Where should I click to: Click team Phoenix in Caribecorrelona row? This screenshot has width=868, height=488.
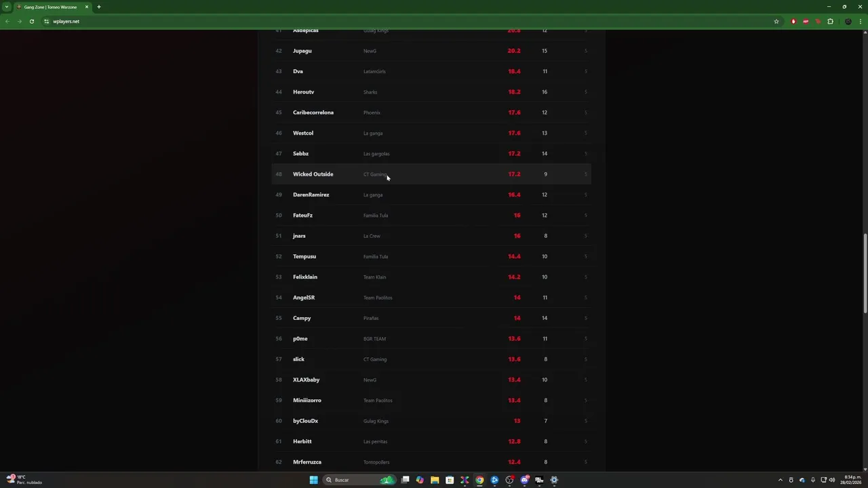[372, 113]
